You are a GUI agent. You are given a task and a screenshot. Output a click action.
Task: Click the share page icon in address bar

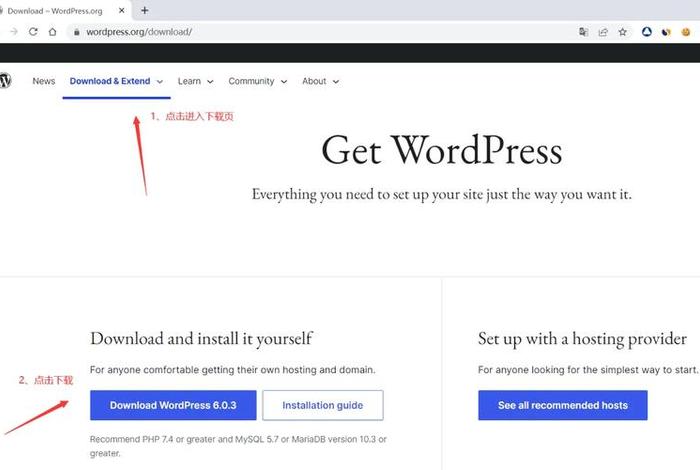pos(603,32)
